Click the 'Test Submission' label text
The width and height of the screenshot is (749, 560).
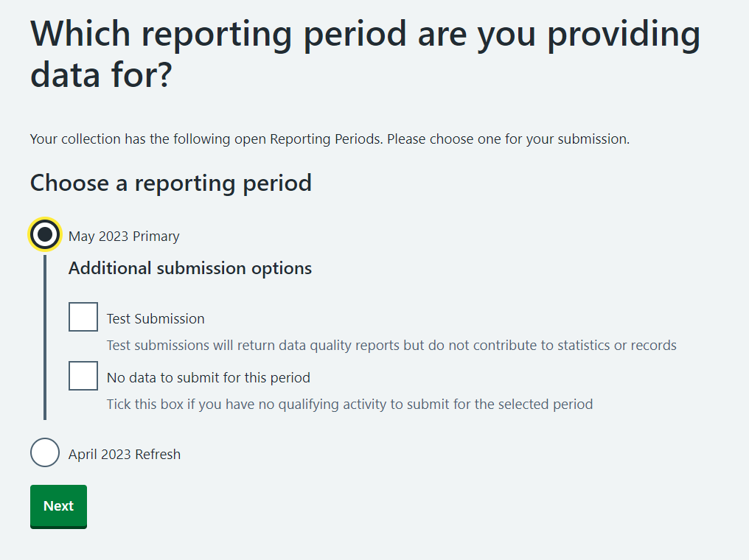(156, 319)
